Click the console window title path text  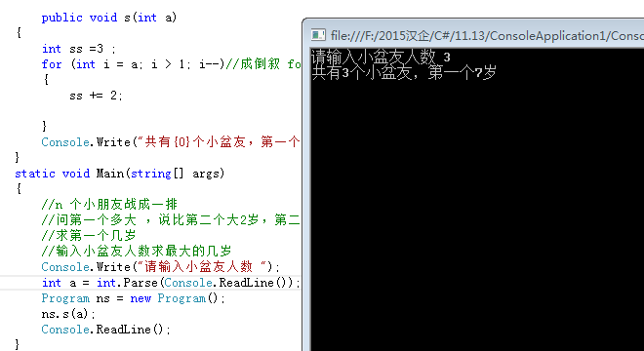click(x=487, y=36)
